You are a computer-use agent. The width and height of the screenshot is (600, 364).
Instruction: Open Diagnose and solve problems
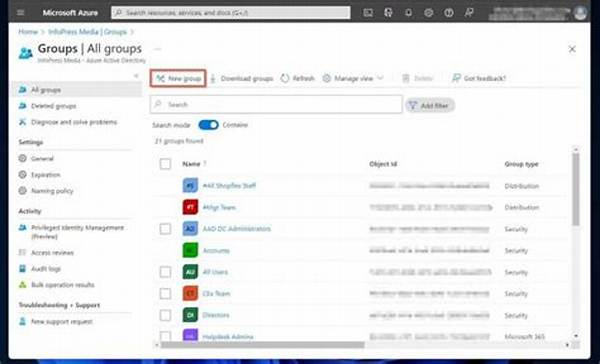[x=68, y=122]
